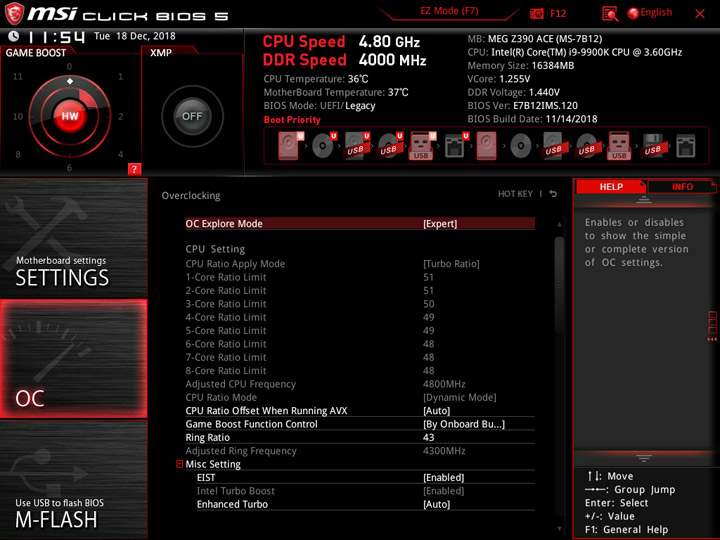Open the SETTINGS motherboard settings tile
The image size is (720, 540).
tap(73, 238)
